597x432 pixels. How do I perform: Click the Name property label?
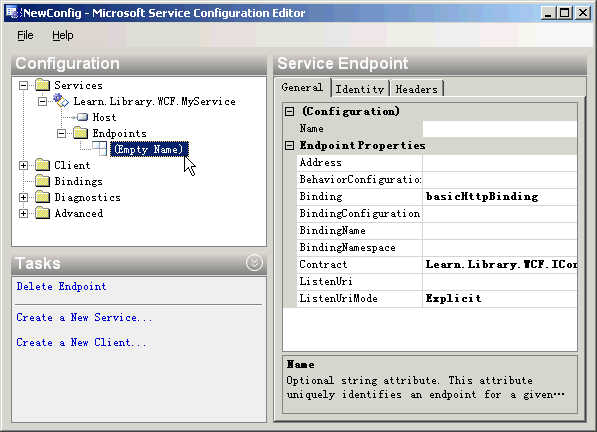311,129
